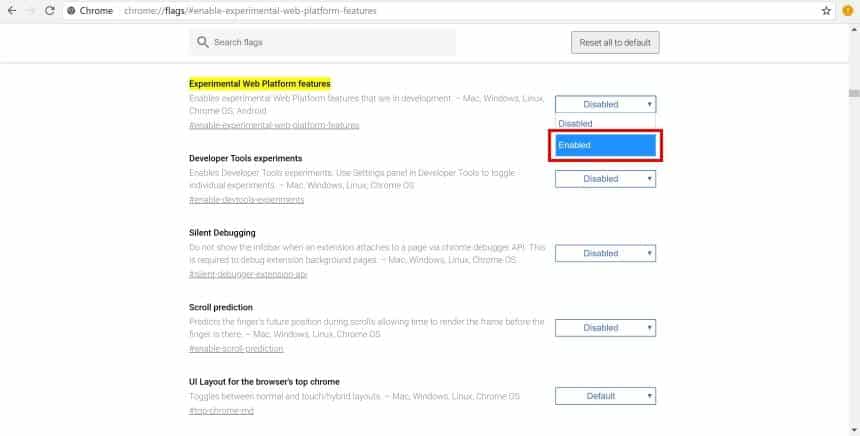Click #silent-debugger-extension-api link

point(248,274)
